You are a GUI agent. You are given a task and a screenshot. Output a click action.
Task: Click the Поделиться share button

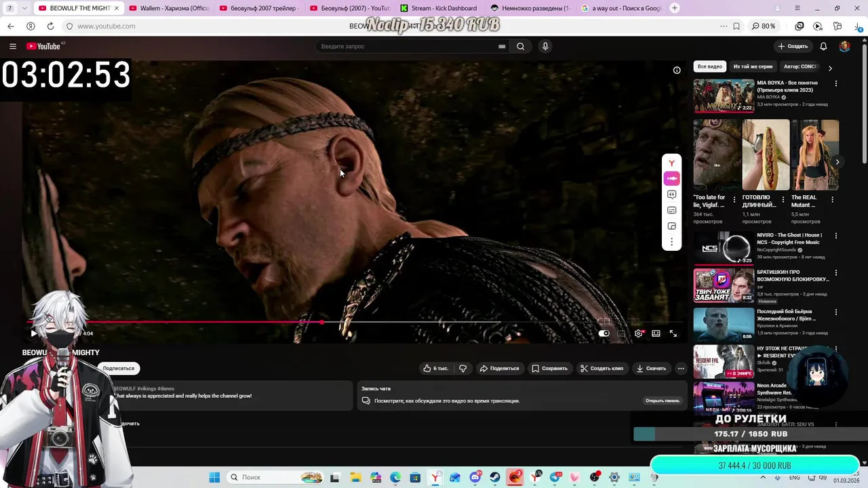tap(499, 368)
